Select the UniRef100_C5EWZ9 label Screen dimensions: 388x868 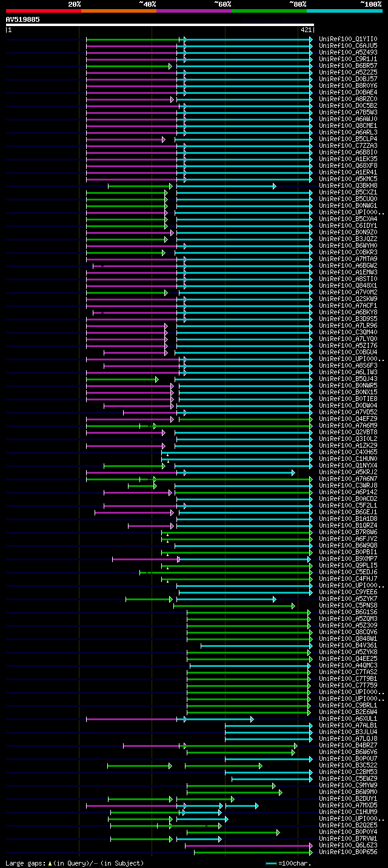(348, 778)
